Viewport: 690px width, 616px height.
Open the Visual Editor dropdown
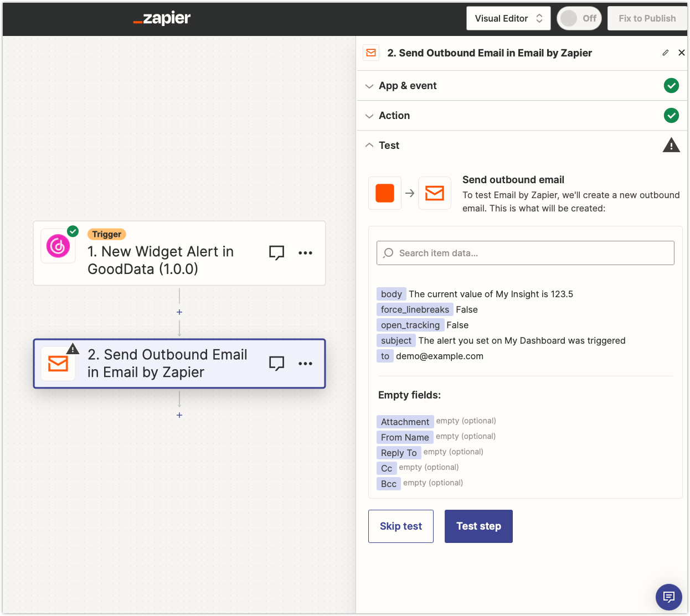[x=508, y=18]
